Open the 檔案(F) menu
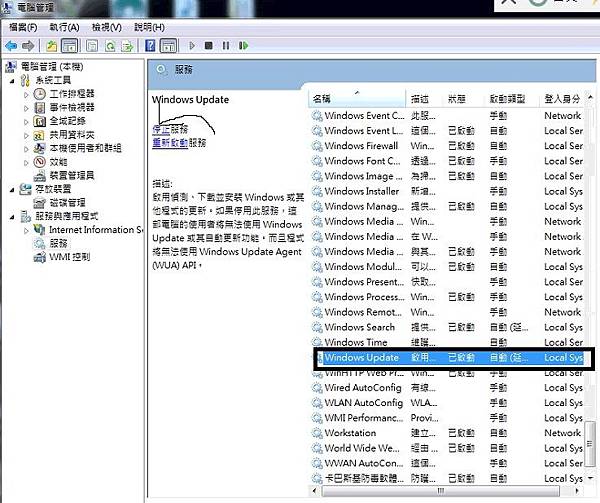Screen dimensions: 600x503 (x=23, y=27)
